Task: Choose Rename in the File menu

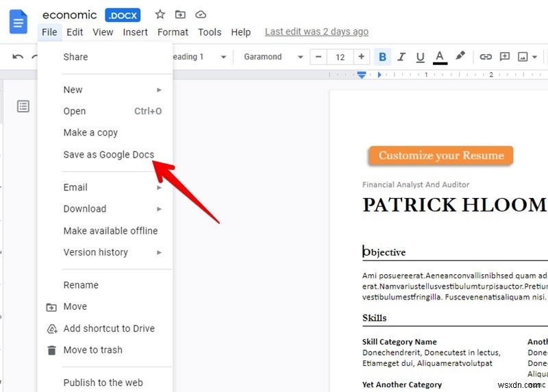Action: pyautogui.click(x=105, y=285)
